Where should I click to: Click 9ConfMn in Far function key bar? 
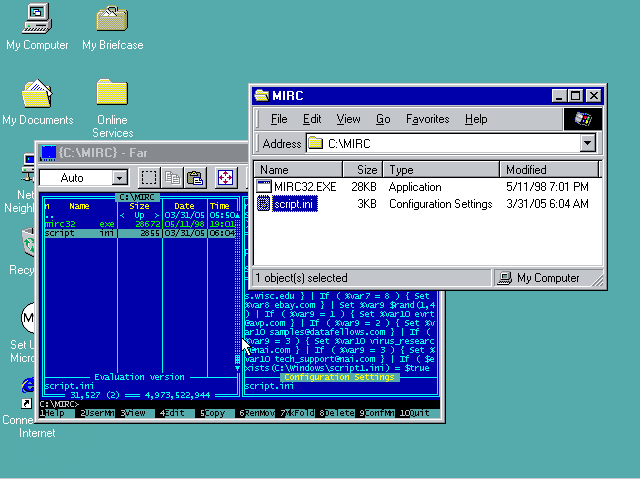click(377, 413)
